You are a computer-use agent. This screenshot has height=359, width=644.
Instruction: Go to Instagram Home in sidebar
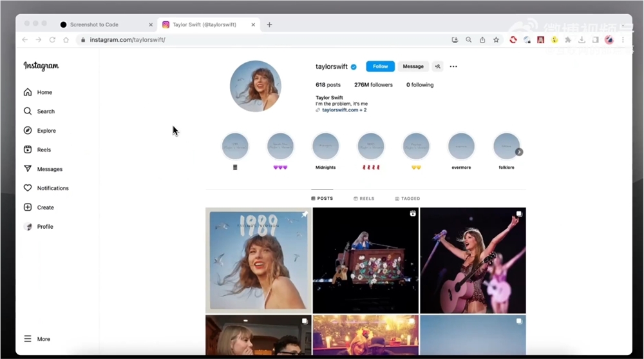coord(38,92)
